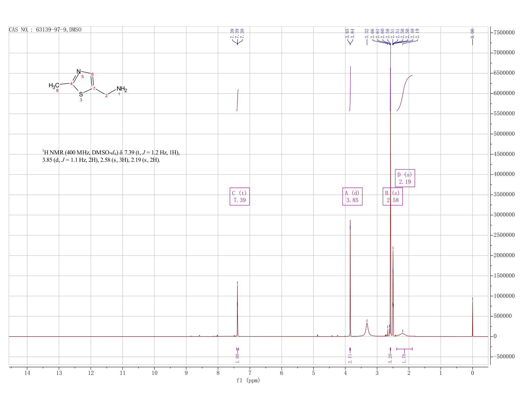532x411 pixels.
Task: Select the 1.00 integral value under 7.39 peak
Action: pos(237,358)
